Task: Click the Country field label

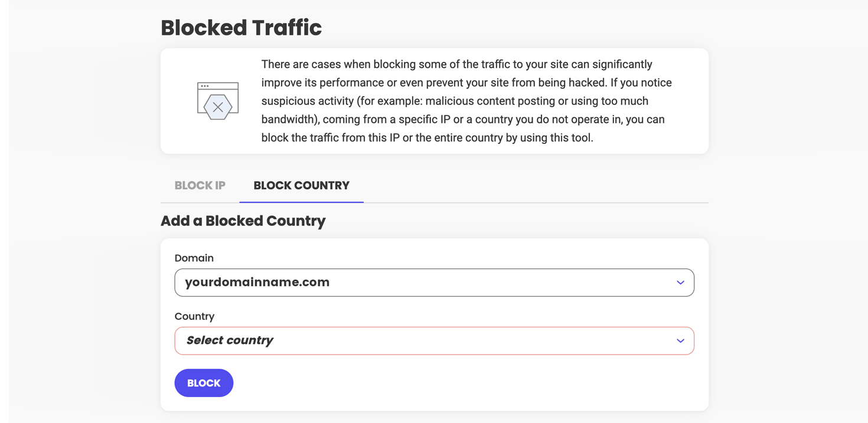Action: coord(194,316)
